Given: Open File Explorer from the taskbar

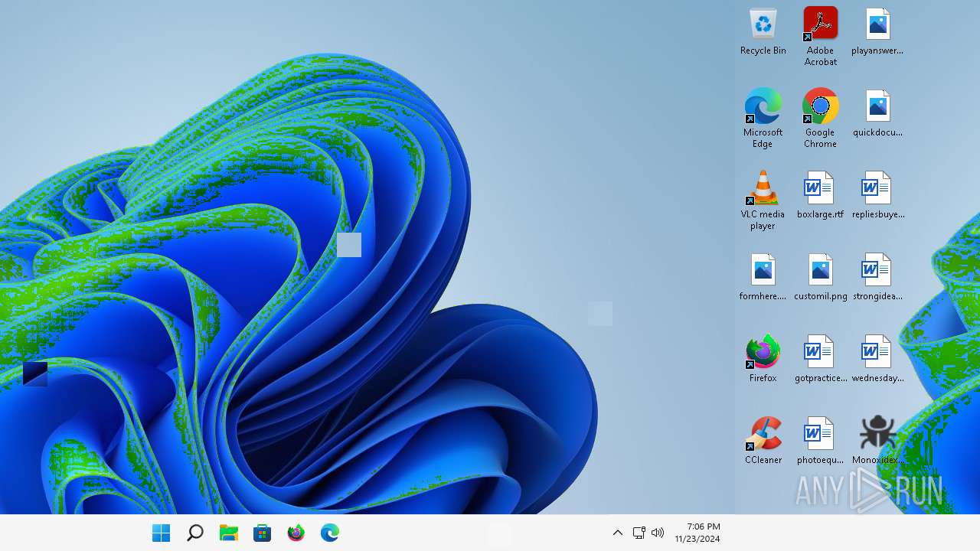Looking at the screenshot, I should click(x=229, y=533).
